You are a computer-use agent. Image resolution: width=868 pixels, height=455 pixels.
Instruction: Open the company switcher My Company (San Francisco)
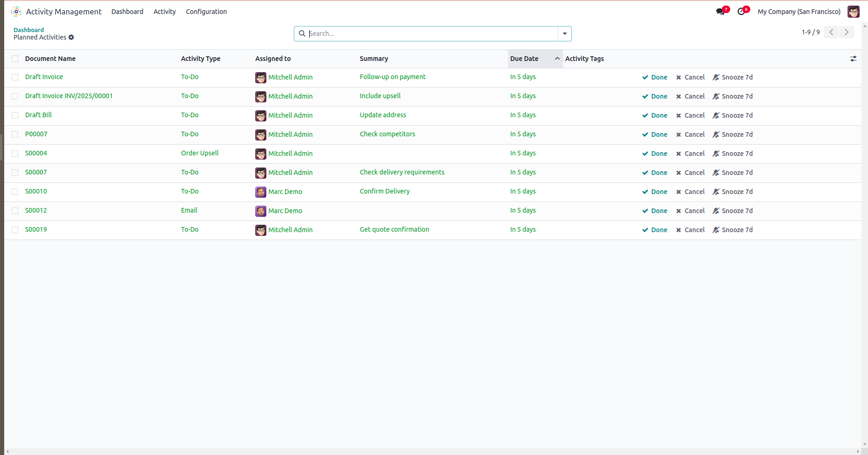click(799, 12)
